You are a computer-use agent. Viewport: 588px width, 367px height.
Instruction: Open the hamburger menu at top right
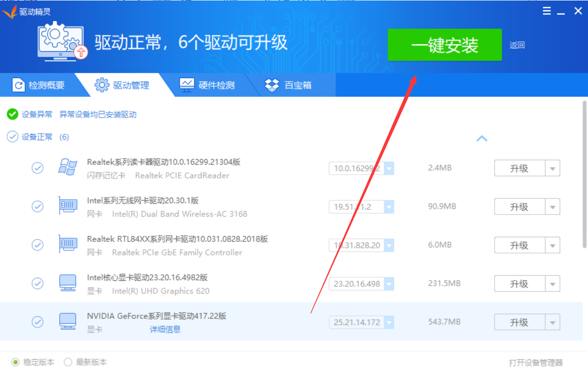tap(546, 10)
